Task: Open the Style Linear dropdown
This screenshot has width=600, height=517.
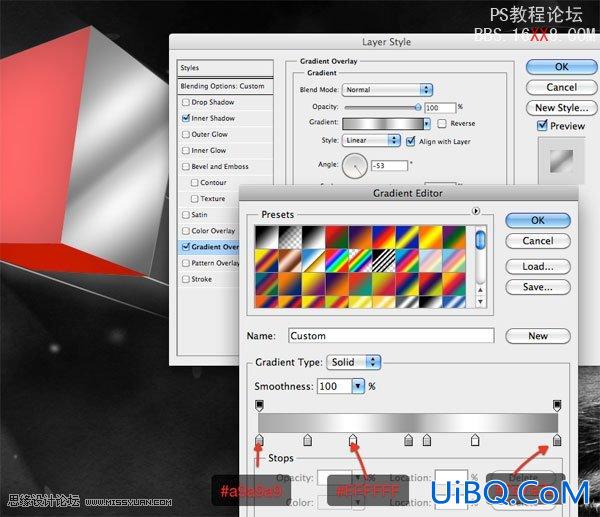Action: click(x=371, y=140)
